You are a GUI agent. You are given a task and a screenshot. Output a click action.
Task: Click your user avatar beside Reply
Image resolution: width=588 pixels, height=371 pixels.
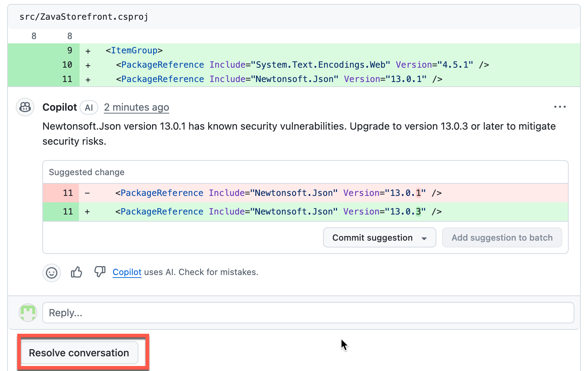[28, 313]
